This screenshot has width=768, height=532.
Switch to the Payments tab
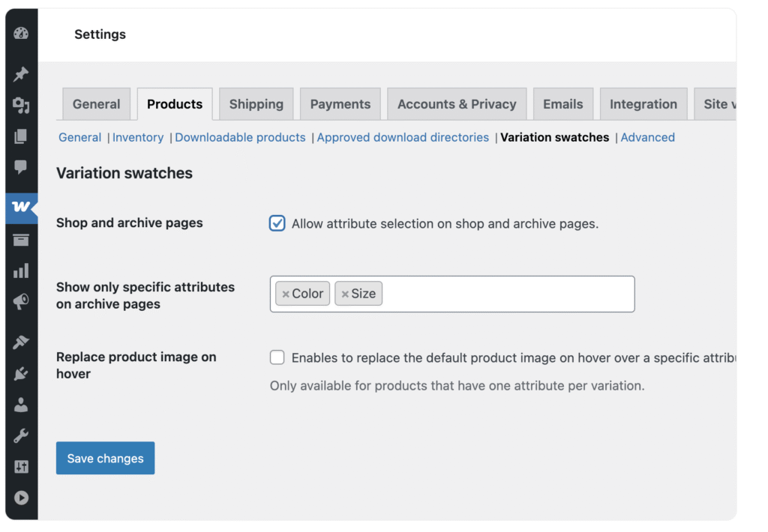point(340,104)
